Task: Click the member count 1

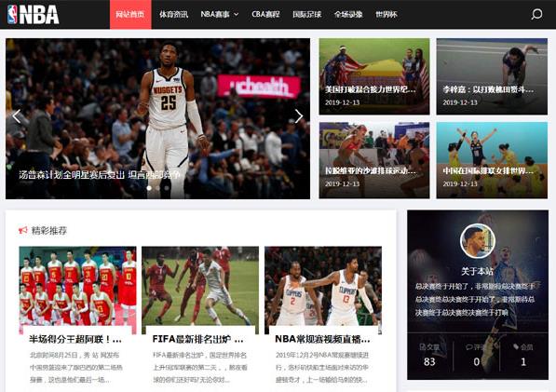Action: [523, 361]
